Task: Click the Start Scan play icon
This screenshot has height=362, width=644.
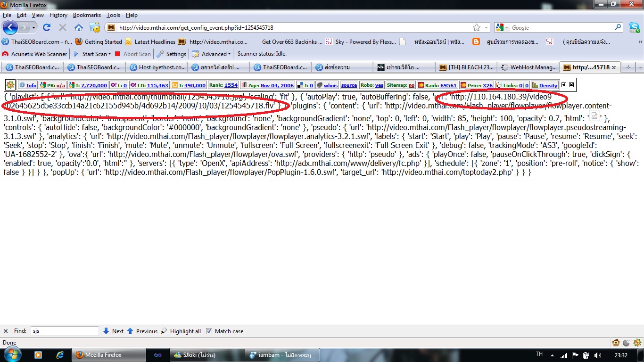Action: point(76,54)
